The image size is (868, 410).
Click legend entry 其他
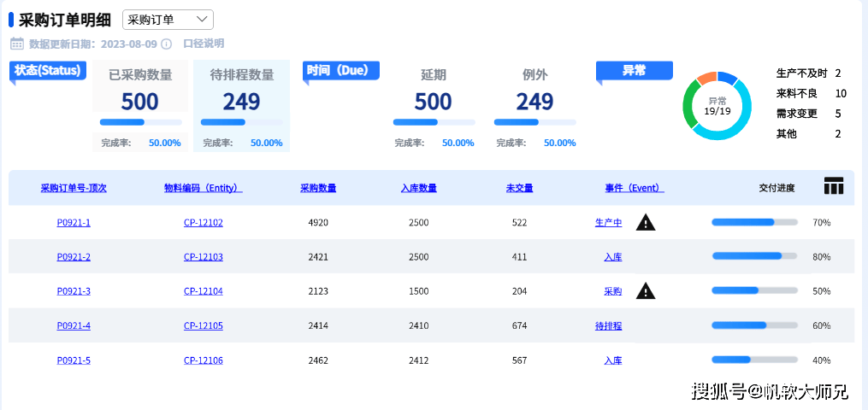(x=787, y=134)
